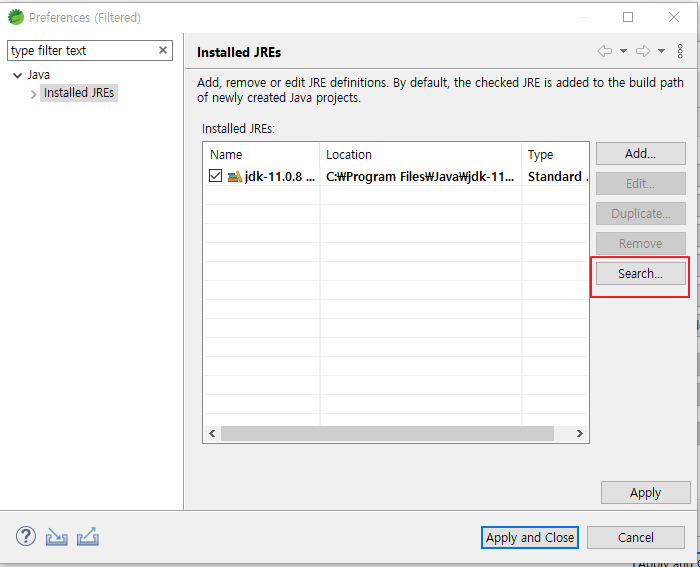Select Java in preferences tree
Image resolution: width=700 pixels, height=567 pixels.
(38, 75)
